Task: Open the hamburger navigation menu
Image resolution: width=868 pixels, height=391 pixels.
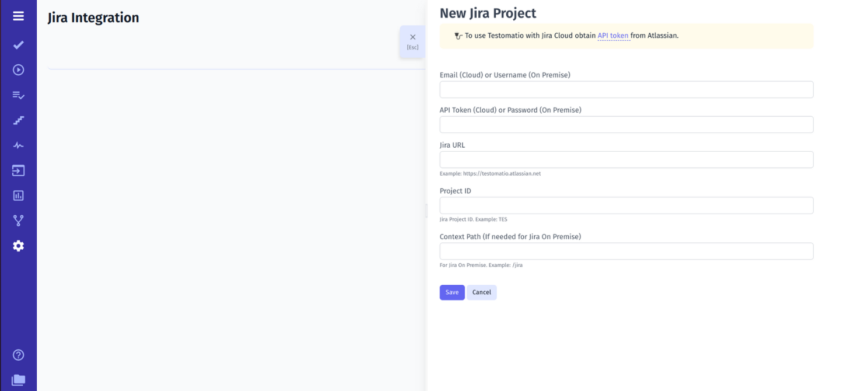Action: point(17,16)
